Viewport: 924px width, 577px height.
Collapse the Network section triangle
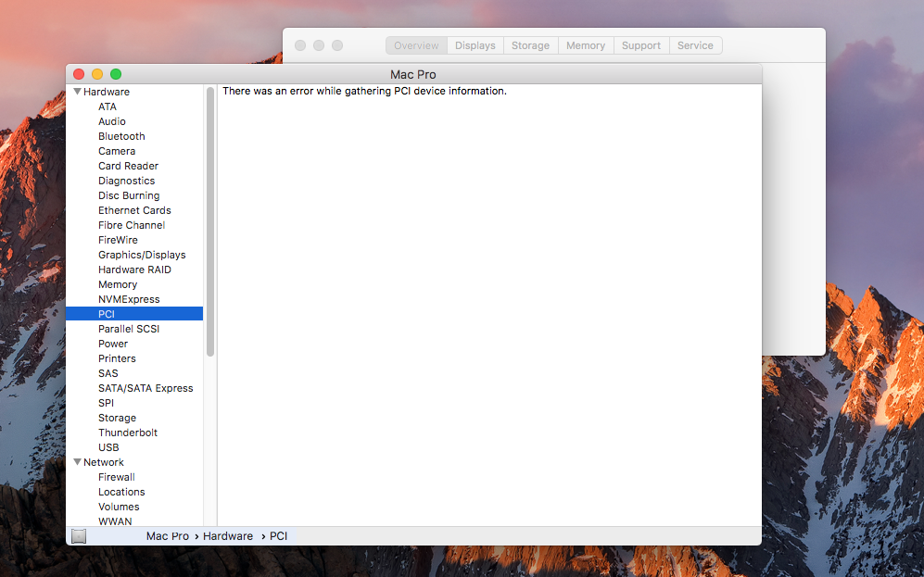77,462
